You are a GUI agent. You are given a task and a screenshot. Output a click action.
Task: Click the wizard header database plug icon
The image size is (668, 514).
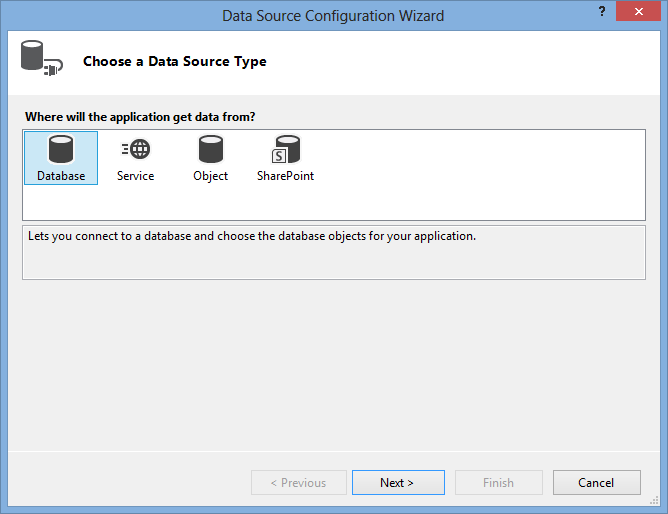click(41, 60)
